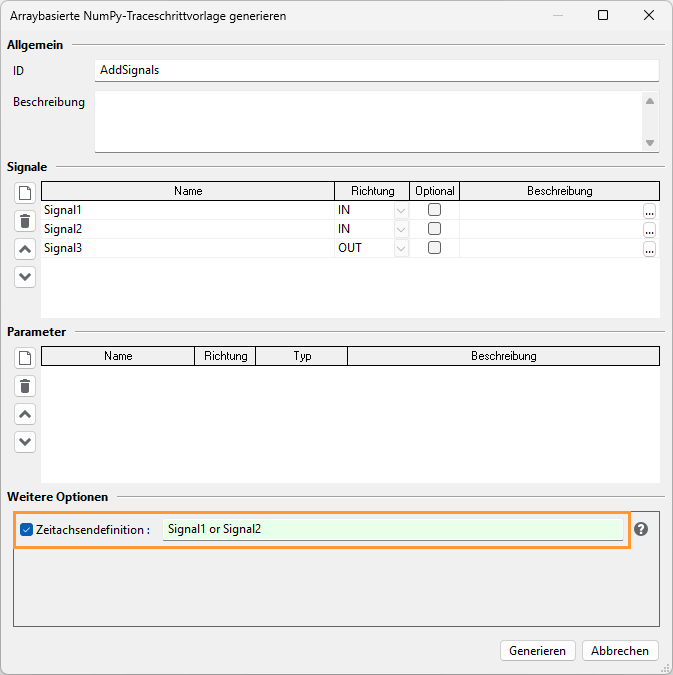Select the Signal1 name cell

(x=188, y=210)
